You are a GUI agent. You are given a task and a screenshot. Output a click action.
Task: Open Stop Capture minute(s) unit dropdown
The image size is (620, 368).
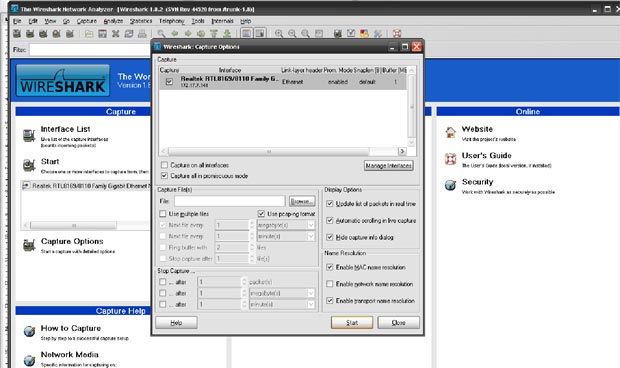pos(311,304)
